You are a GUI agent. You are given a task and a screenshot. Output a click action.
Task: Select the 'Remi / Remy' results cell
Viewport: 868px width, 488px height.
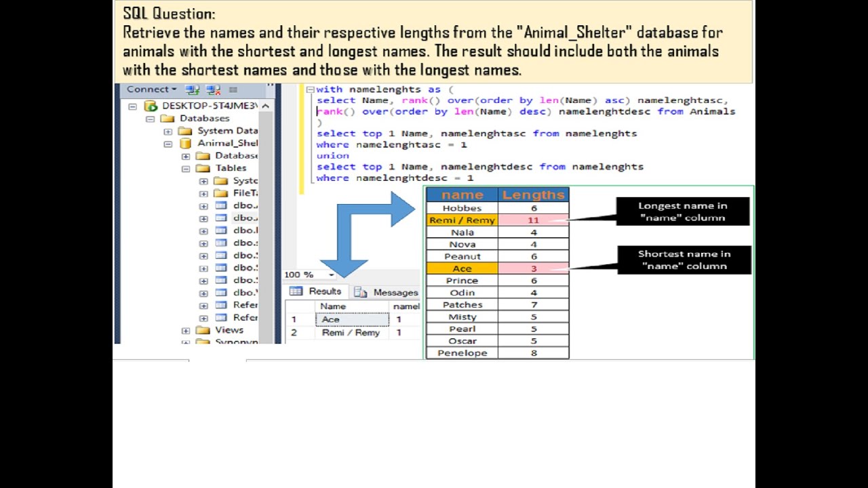tap(352, 333)
